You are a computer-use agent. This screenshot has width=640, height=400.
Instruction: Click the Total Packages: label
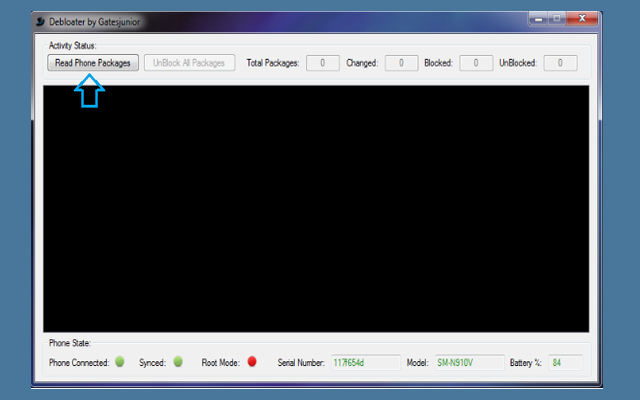273,63
